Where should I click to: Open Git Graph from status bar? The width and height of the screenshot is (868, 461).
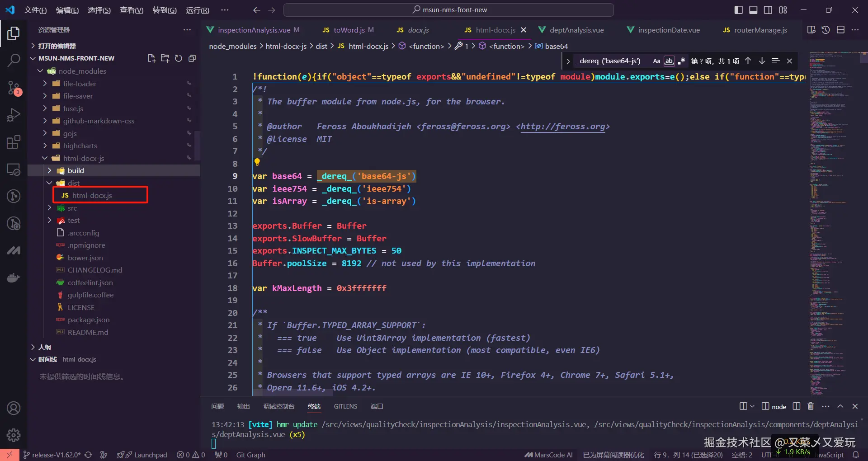point(251,455)
